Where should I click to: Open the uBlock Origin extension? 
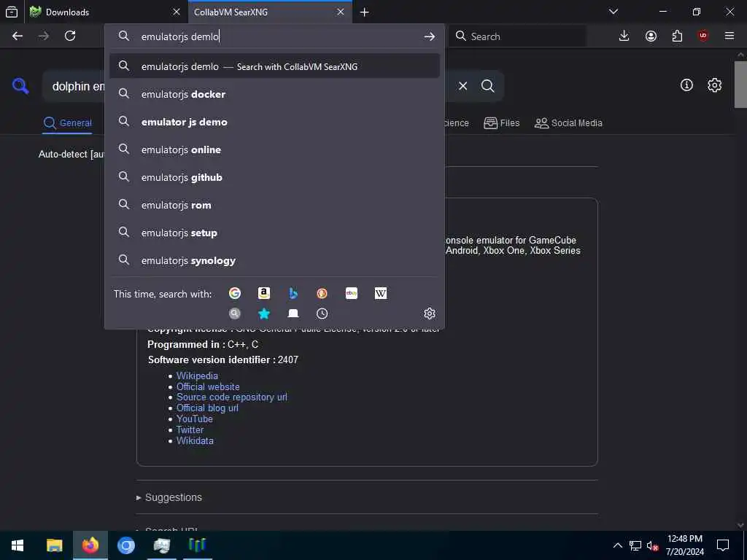pos(703,36)
